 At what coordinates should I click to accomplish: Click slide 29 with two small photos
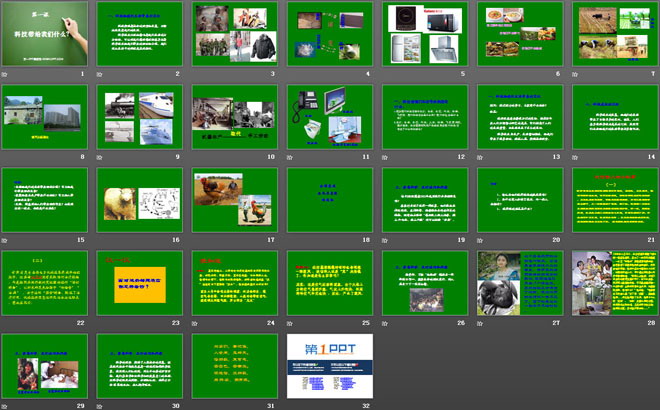(42, 364)
